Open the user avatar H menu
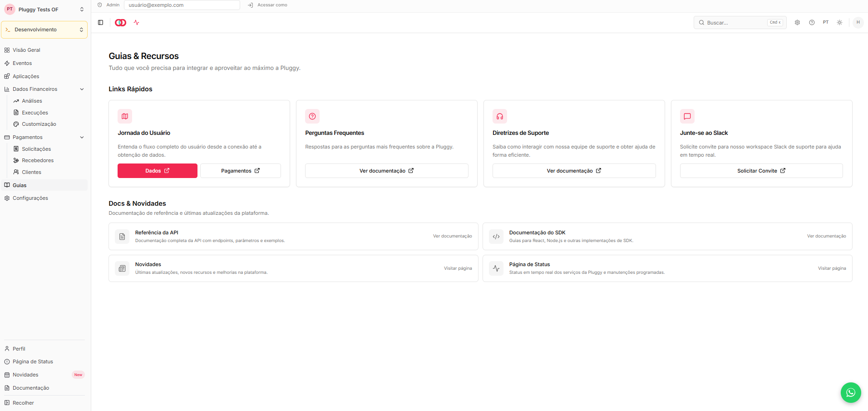Screen dimensions: 868x411 pyautogui.click(x=858, y=22)
